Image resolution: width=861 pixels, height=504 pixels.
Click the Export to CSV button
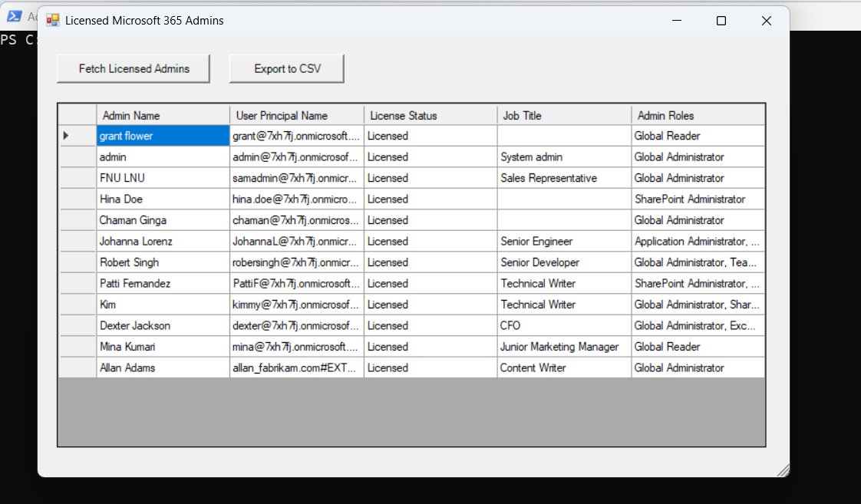coord(287,68)
